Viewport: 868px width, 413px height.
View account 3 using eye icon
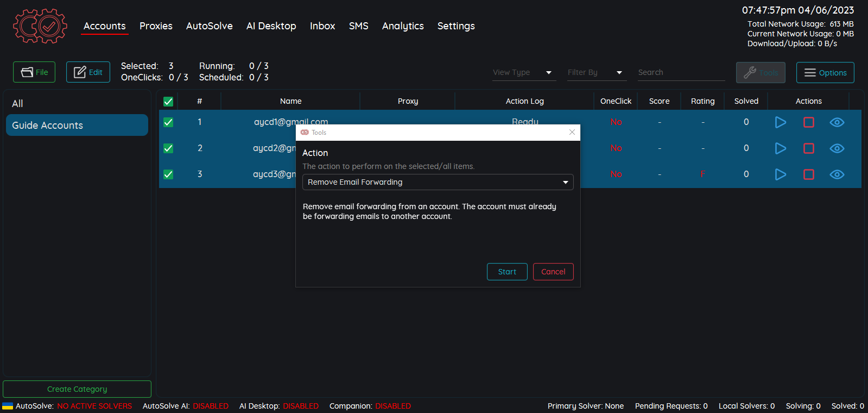pyautogui.click(x=837, y=174)
